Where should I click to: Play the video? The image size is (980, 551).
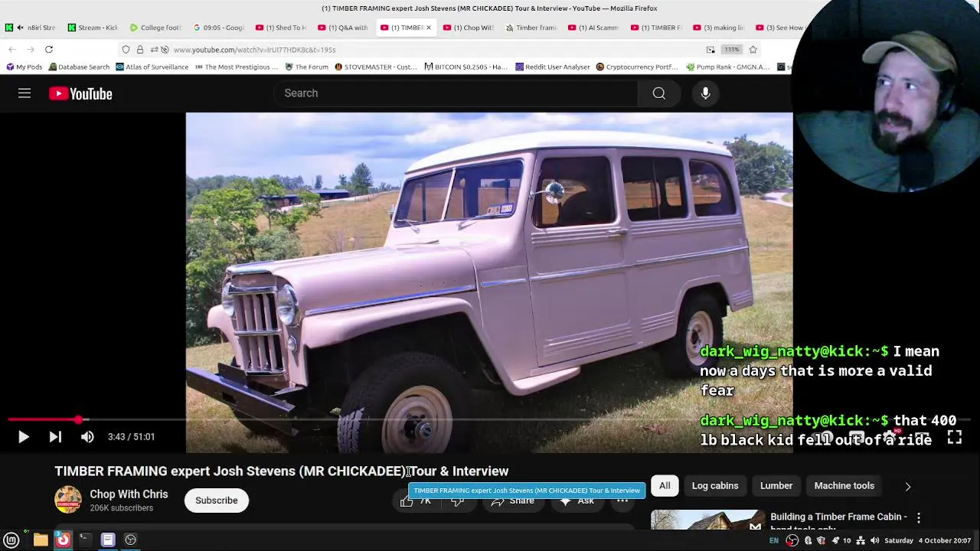(23, 437)
